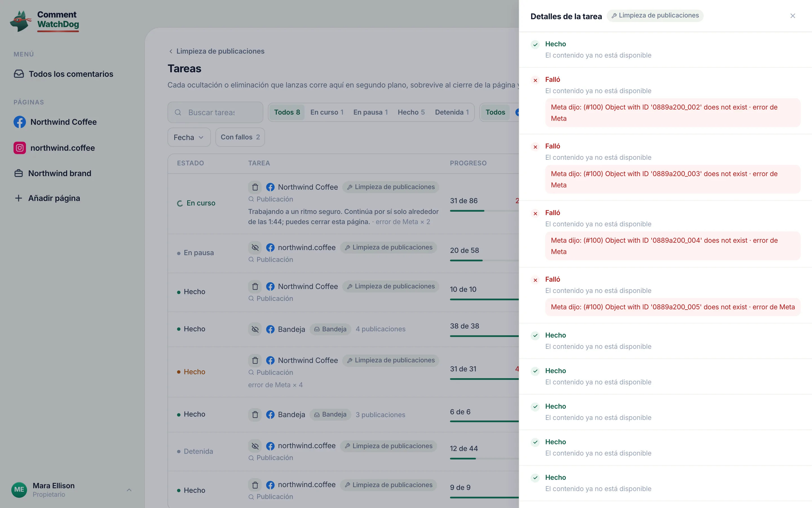The height and width of the screenshot is (508, 812).
Task: Click the '4 publicaciones' label in the Bandeja row
Action: click(381, 329)
